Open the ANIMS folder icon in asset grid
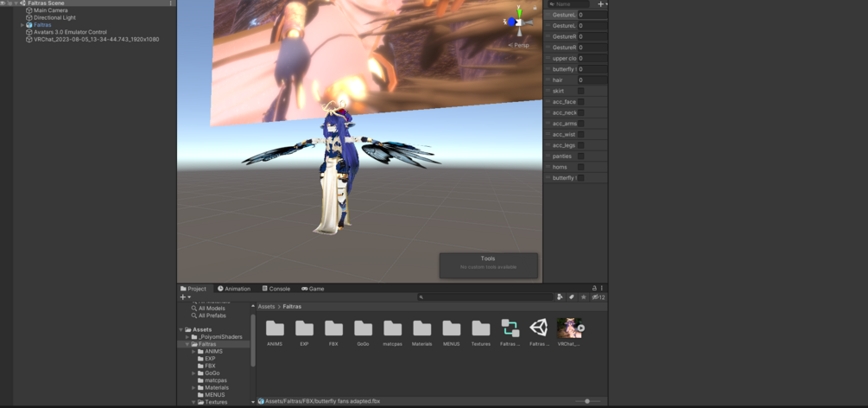 [275, 328]
